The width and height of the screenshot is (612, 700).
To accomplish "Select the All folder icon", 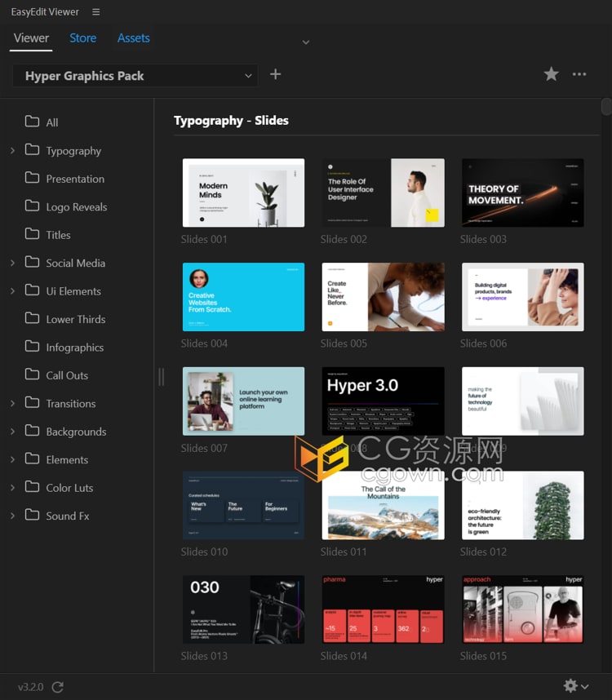I will coord(32,122).
